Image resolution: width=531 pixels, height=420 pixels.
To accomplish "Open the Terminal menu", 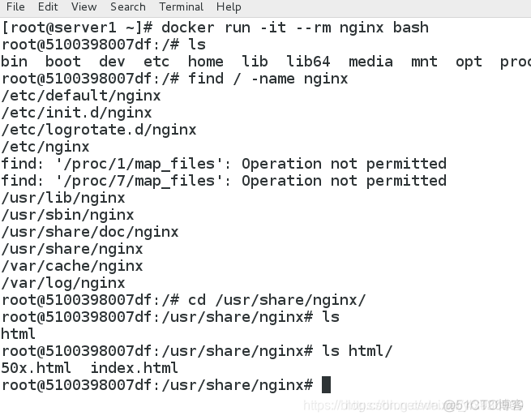I will pyautogui.click(x=181, y=6).
